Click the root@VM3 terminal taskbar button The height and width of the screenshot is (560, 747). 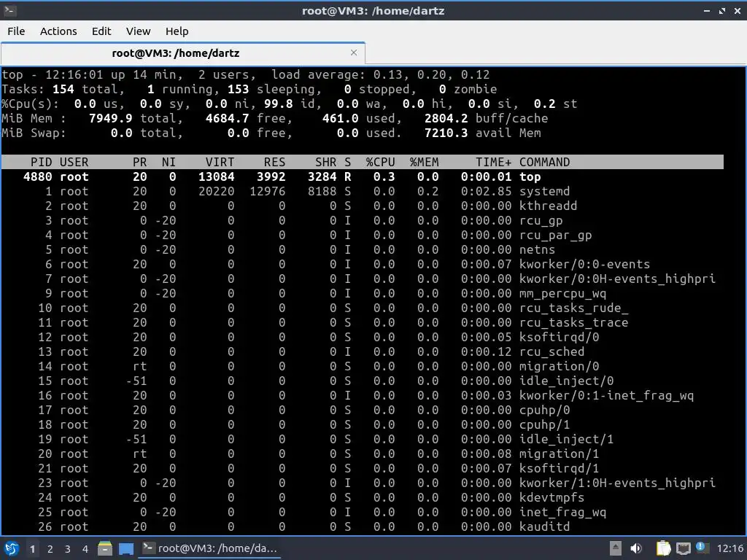[x=209, y=548]
